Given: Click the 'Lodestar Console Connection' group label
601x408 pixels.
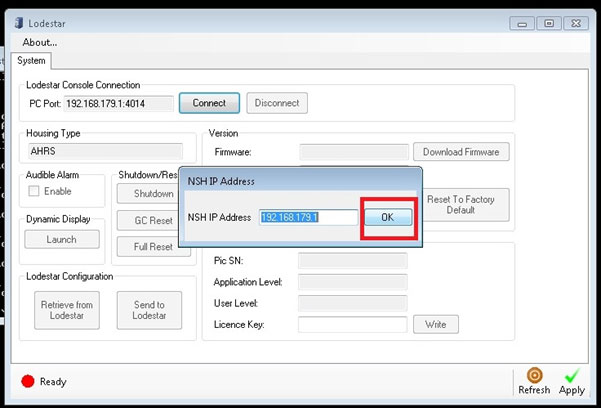Looking at the screenshot, I should click(x=83, y=85).
